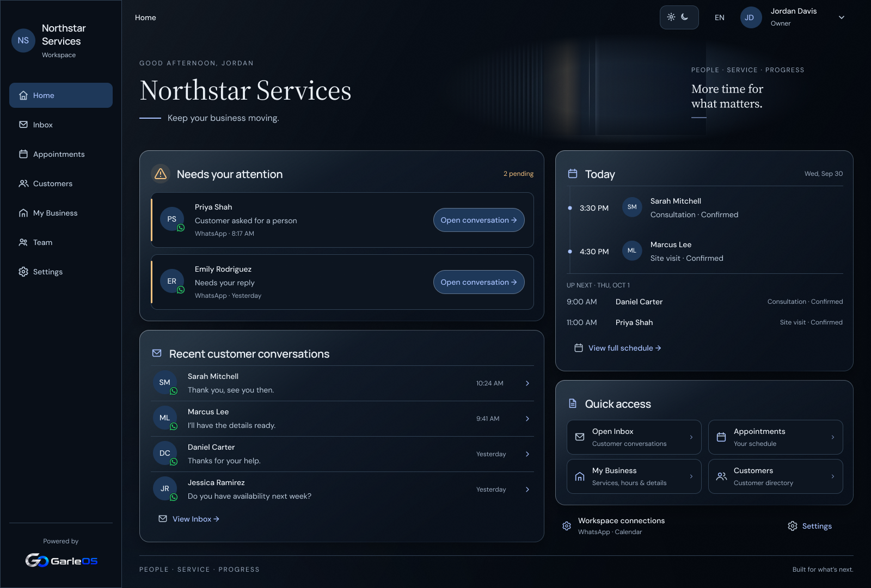
Task: Open Team in sidebar
Action: click(x=61, y=242)
